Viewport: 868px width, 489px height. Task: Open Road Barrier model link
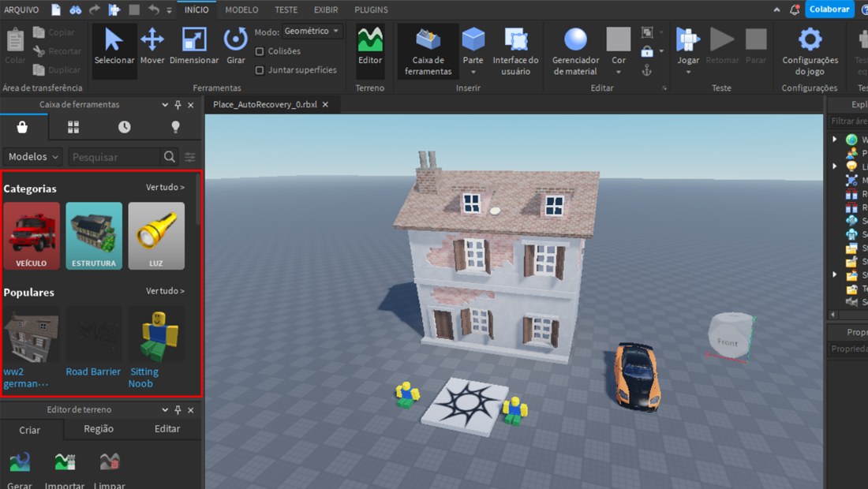coord(93,371)
